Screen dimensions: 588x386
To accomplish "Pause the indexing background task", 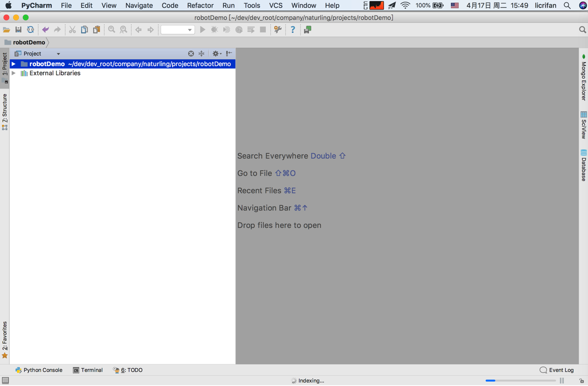I will click(x=562, y=381).
